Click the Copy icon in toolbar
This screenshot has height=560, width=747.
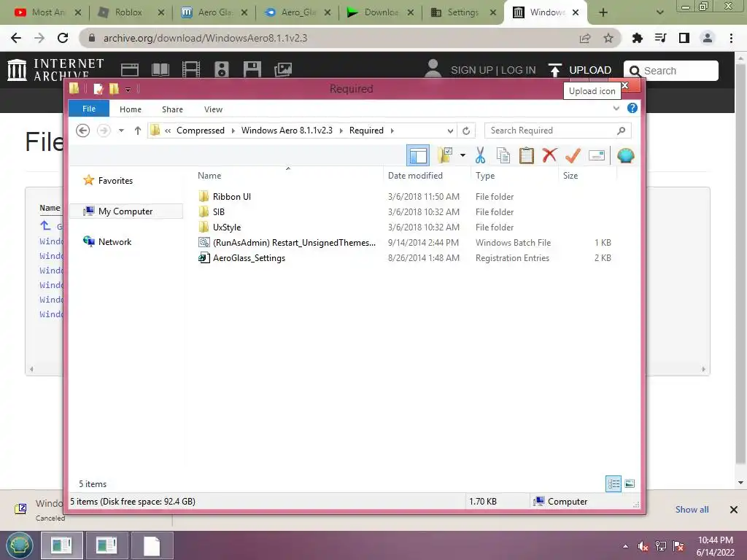coord(503,156)
